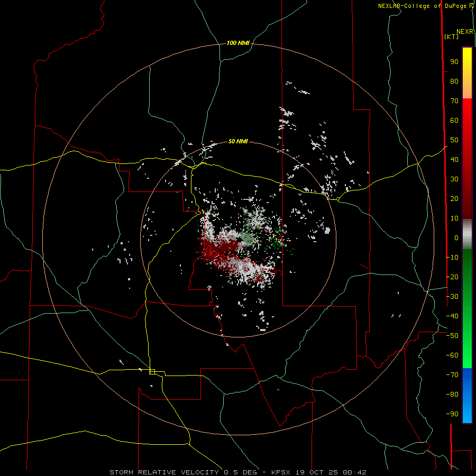The width and height of the screenshot is (476, 476).
Task: Click the -20 scale label
Action: click(452, 277)
